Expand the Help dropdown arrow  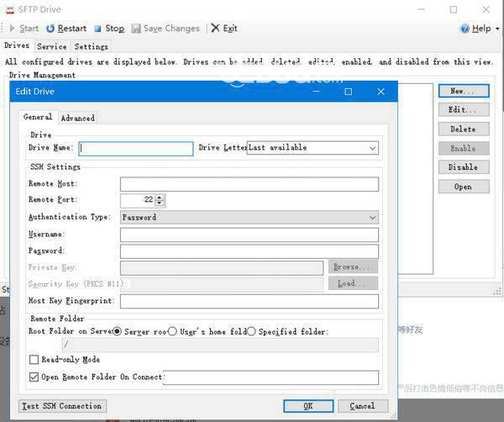pos(497,29)
